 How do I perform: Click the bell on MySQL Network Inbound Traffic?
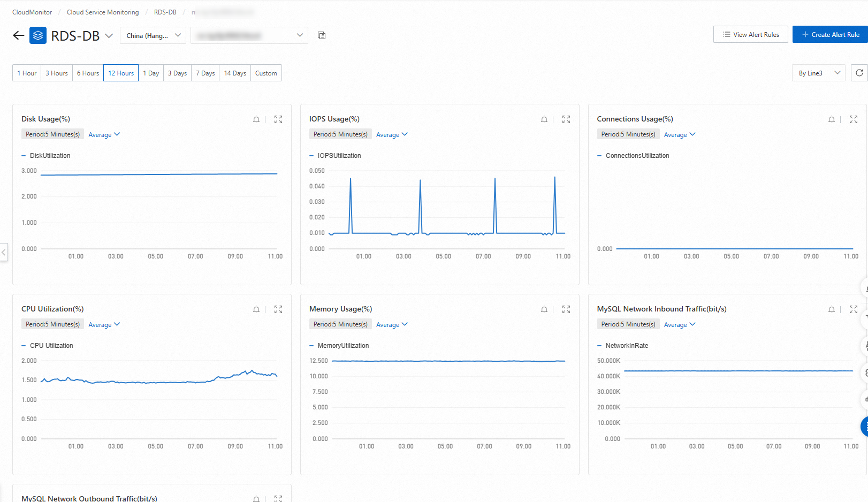point(832,309)
